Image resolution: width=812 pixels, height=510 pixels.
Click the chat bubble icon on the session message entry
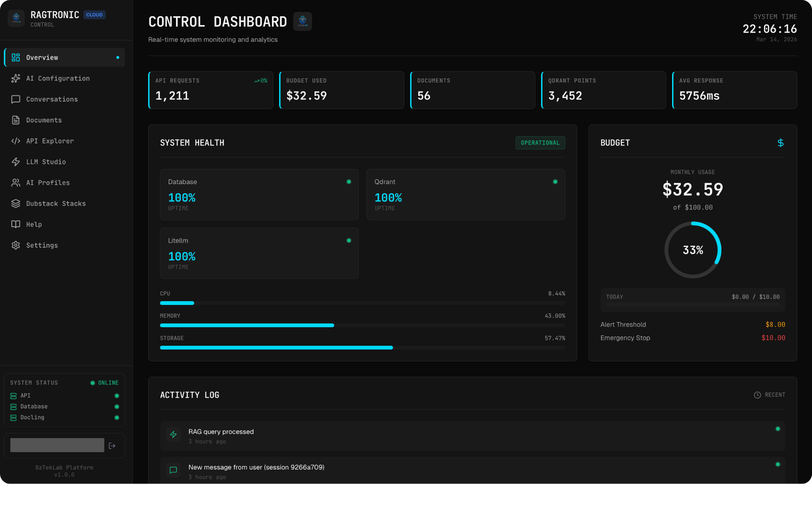point(173,470)
